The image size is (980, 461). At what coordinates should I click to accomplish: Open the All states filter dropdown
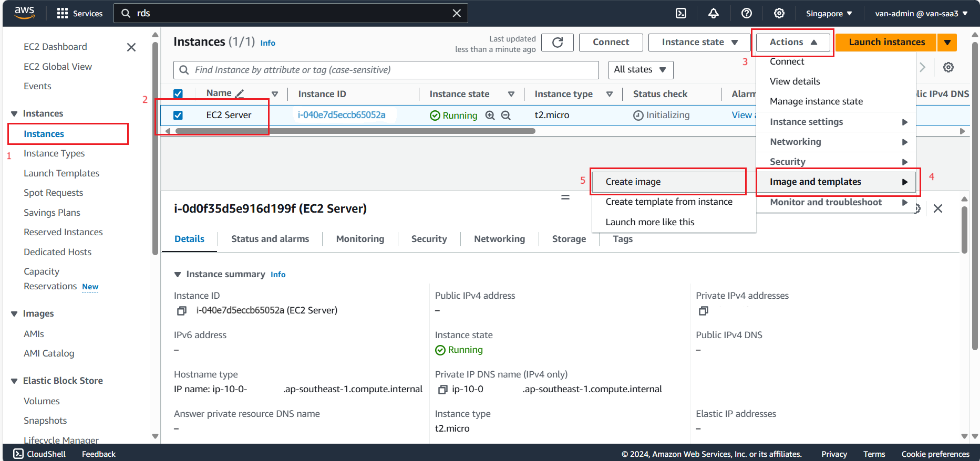641,70
